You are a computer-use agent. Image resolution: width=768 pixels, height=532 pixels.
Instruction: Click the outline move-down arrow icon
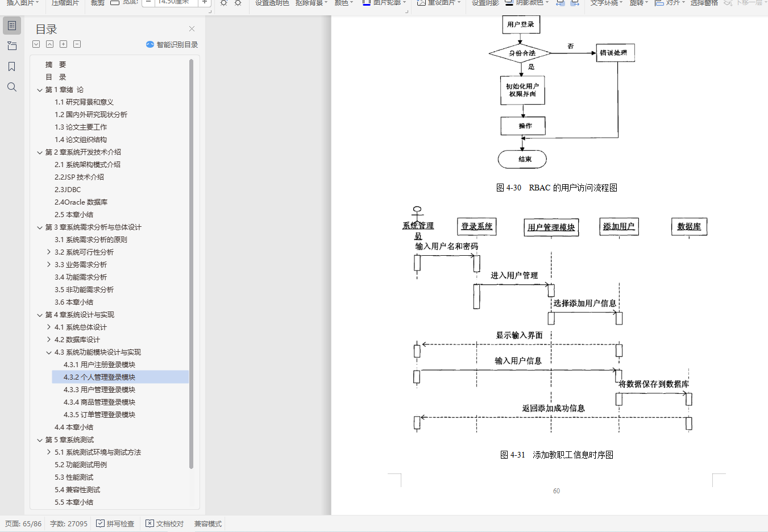(36, 44)
